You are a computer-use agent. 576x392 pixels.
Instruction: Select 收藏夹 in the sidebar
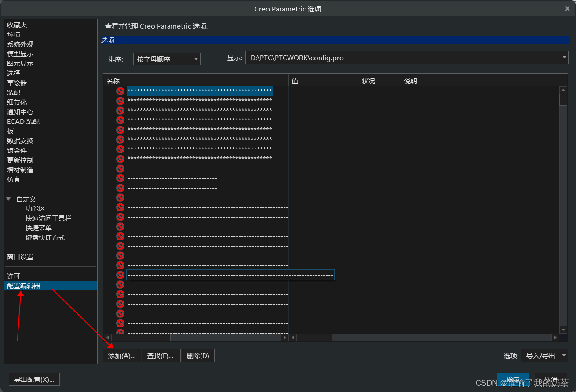(x=17, y=25)
